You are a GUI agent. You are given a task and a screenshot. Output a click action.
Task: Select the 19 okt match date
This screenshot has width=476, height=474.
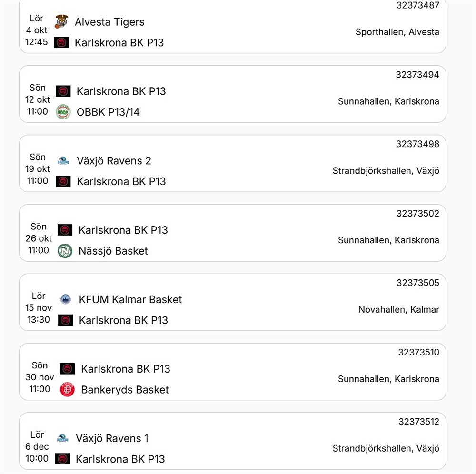tap(38, 169)
